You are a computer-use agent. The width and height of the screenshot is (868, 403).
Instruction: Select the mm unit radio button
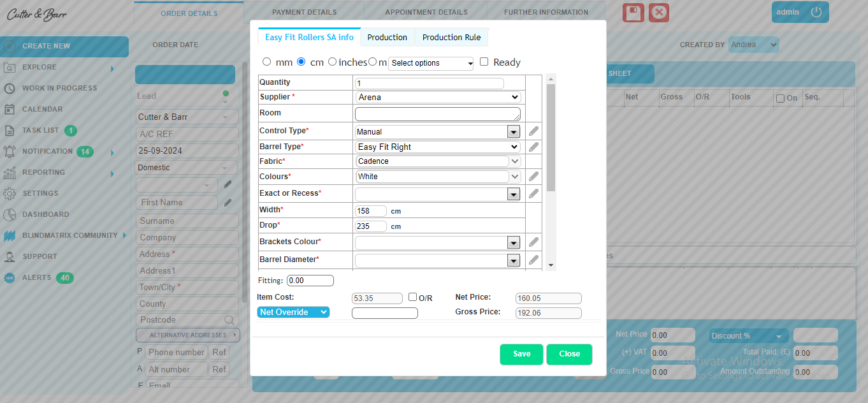pyautogui.click(x=267, y=62)
